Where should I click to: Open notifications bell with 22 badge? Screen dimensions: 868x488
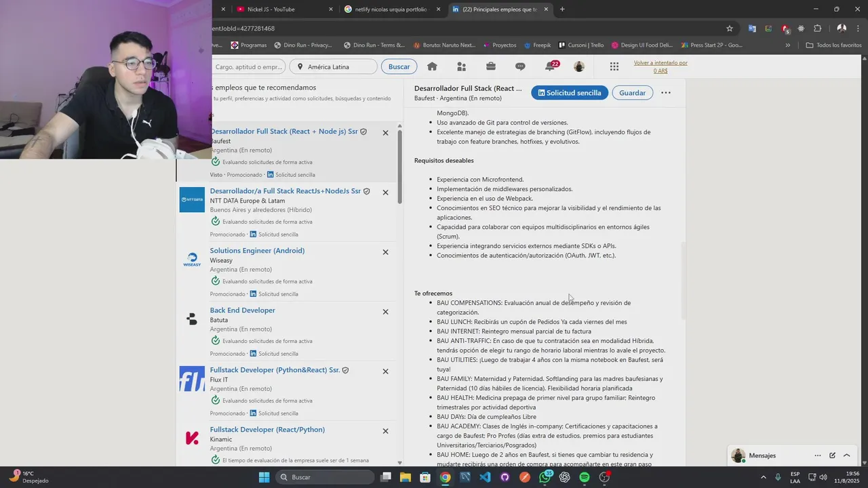pos(551,66)
